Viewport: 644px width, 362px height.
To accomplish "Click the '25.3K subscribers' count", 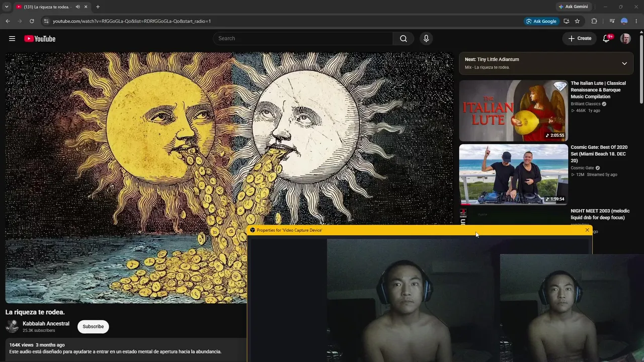I will click(39, 331).
